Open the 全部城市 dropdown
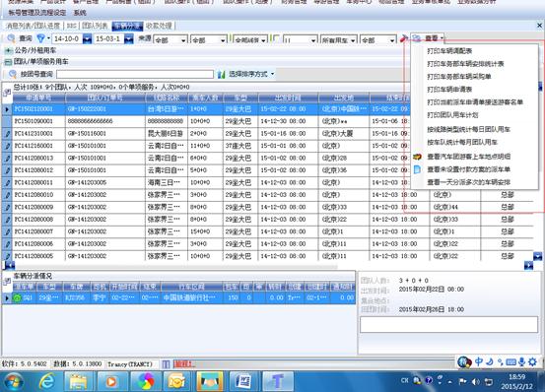 pyautogui.click(x=250, y=40)
